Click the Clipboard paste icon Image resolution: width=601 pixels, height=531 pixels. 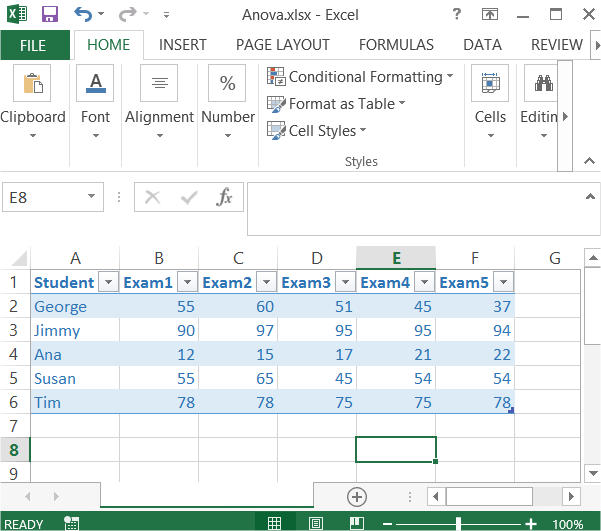click(x=32, y=83)
